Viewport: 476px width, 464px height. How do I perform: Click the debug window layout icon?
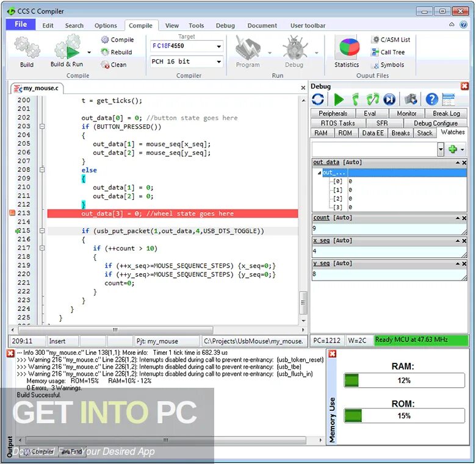pos(449,99)
